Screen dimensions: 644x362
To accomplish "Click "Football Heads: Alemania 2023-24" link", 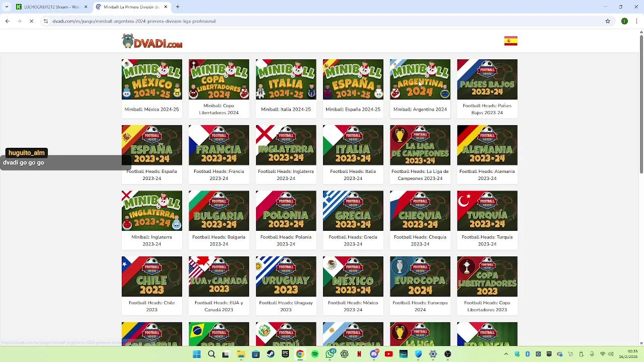I will (487, 175).
